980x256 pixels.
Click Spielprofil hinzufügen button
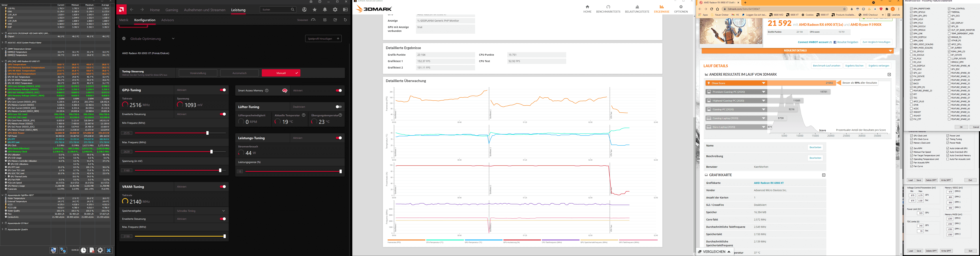(x=323, y=38)
